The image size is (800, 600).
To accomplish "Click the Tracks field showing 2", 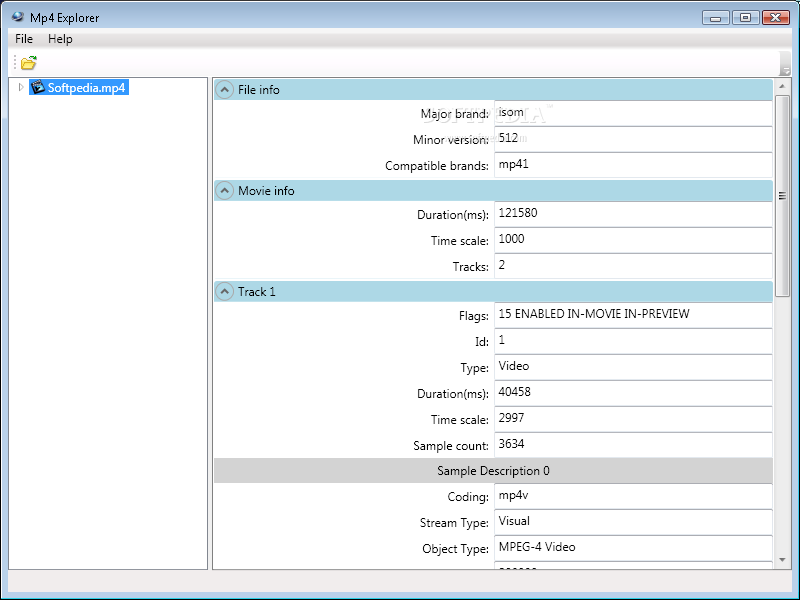I will (633, 266).
